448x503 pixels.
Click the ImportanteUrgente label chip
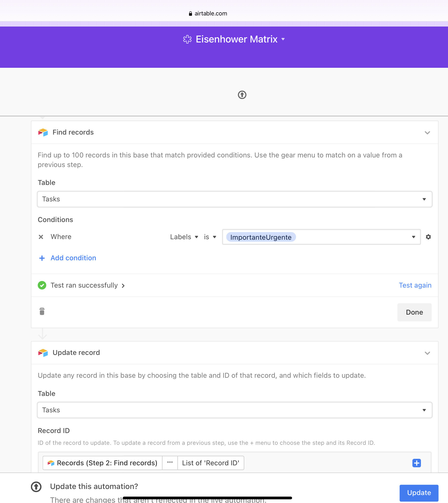261,237
